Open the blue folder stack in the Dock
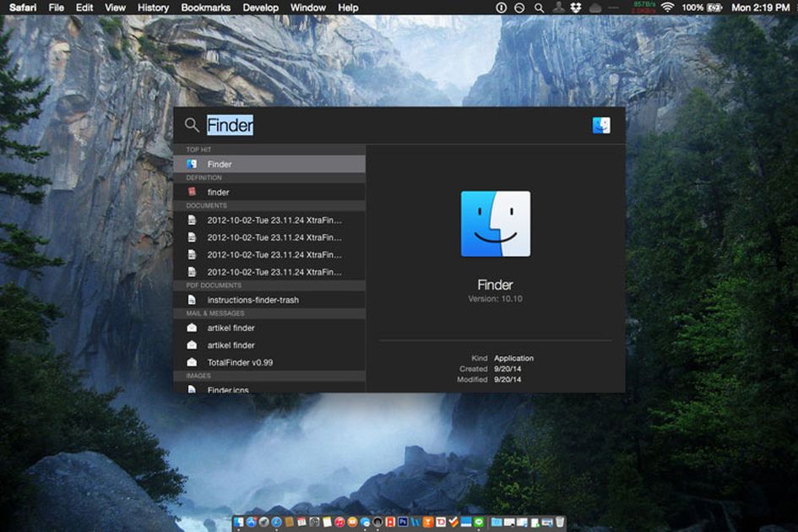798x532 pixels. pos(497,522)
